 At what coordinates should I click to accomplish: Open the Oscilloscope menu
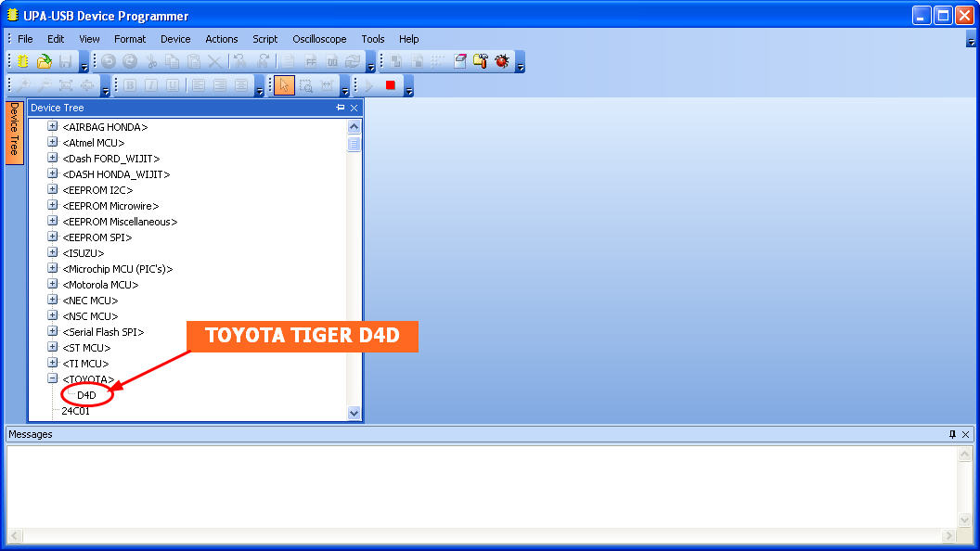pyautogui.click(x=319, y=39)
